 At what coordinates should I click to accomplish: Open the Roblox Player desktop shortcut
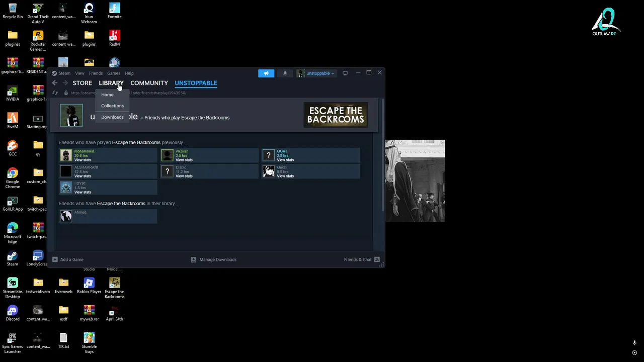coord(89,286)
